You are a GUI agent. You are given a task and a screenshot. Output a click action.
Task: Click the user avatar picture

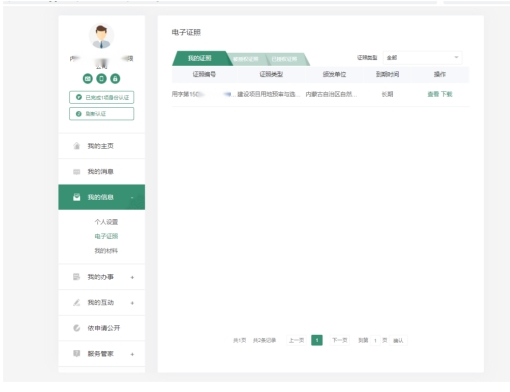[x=101, y=36]
